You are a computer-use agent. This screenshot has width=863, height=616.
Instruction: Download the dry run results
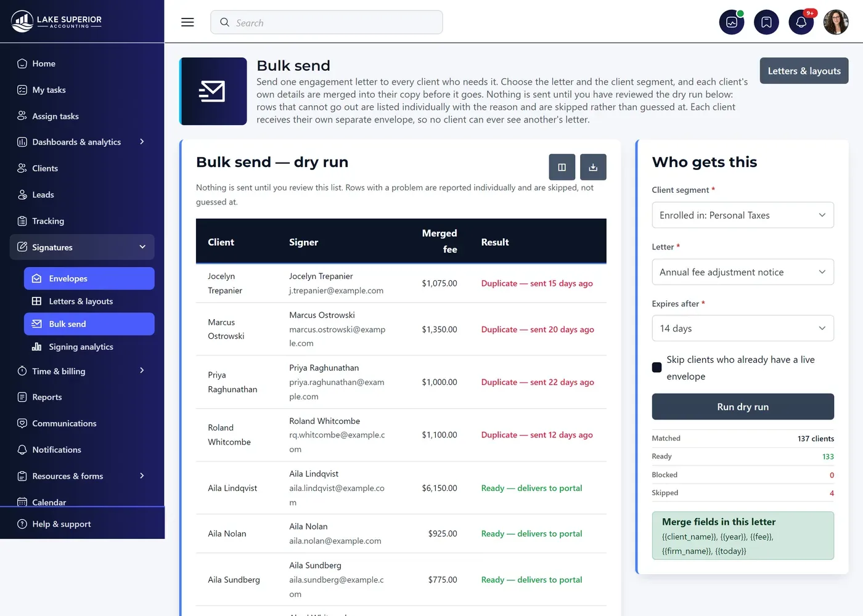(593, 167)
